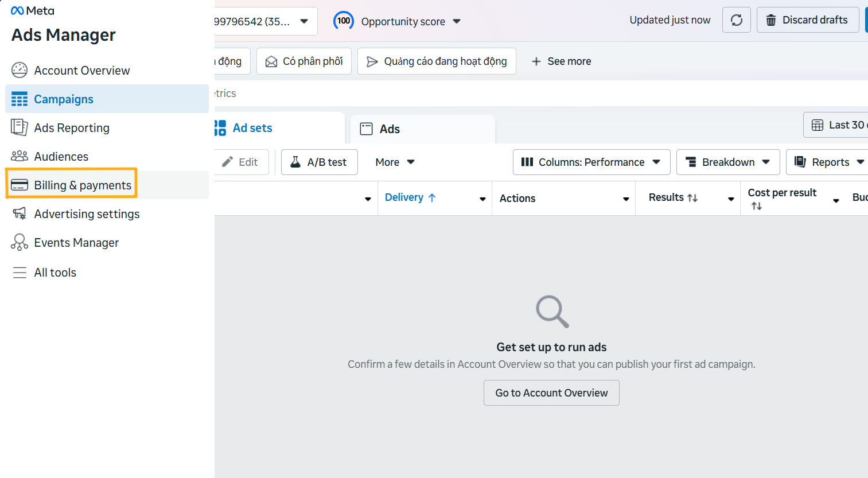Open the Columns: Performance dropdown
Screen dimensions: 868x478
click(x=591, y=162)
